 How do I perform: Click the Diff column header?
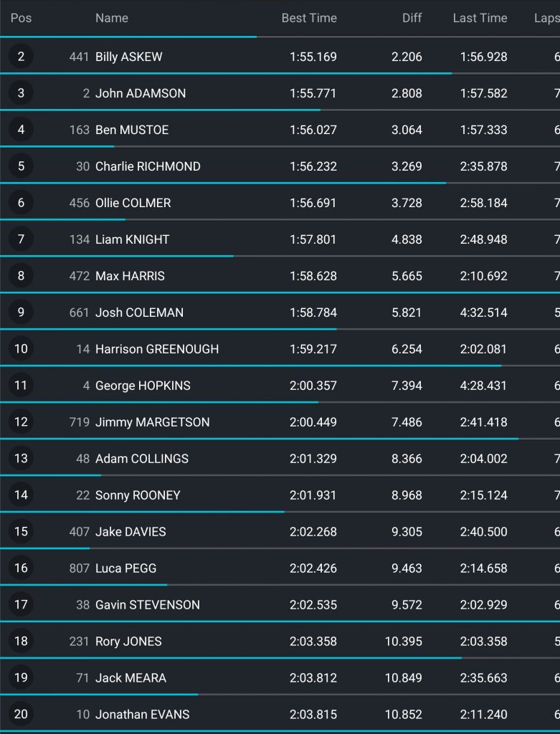point(412,18)
